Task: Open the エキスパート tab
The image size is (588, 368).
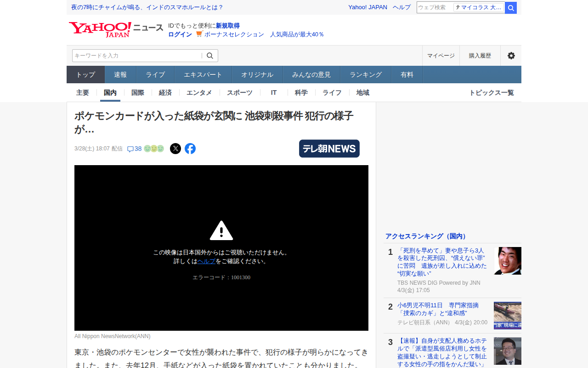Action: pyautogui.click(x=203, y=75)
